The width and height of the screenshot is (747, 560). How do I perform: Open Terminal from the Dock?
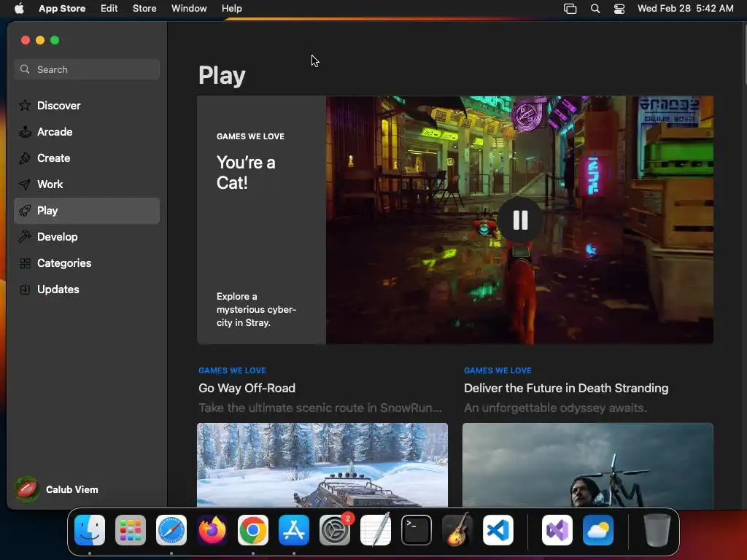coord(417,530)
